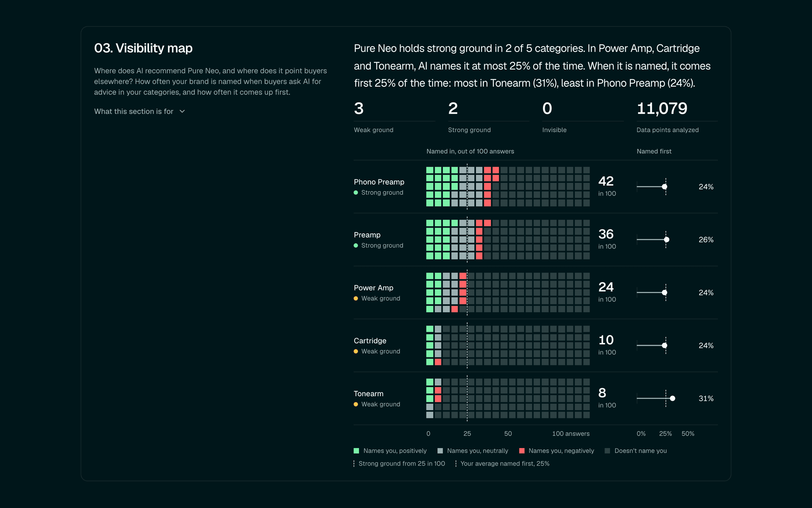Image resolution: width=812 pixels, height=508 pixels.
Task: Click the Tonearm named-first slider dot
Action: click(673, 398)
